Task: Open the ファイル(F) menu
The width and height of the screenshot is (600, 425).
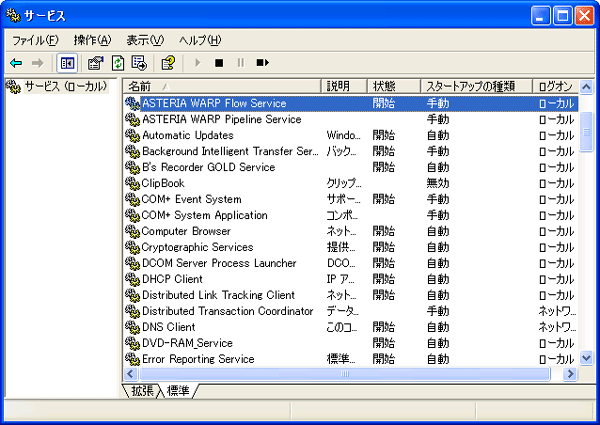Action: point(35,40)
